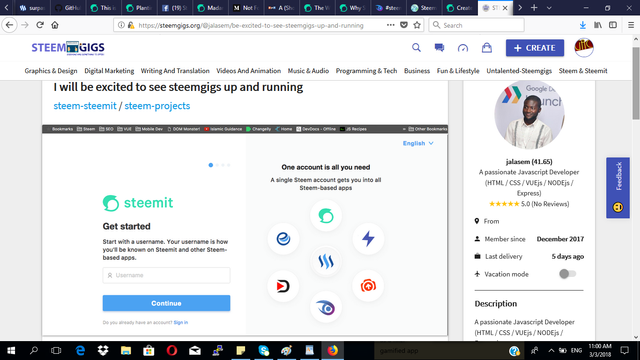Open Business category

pos(417,71)
